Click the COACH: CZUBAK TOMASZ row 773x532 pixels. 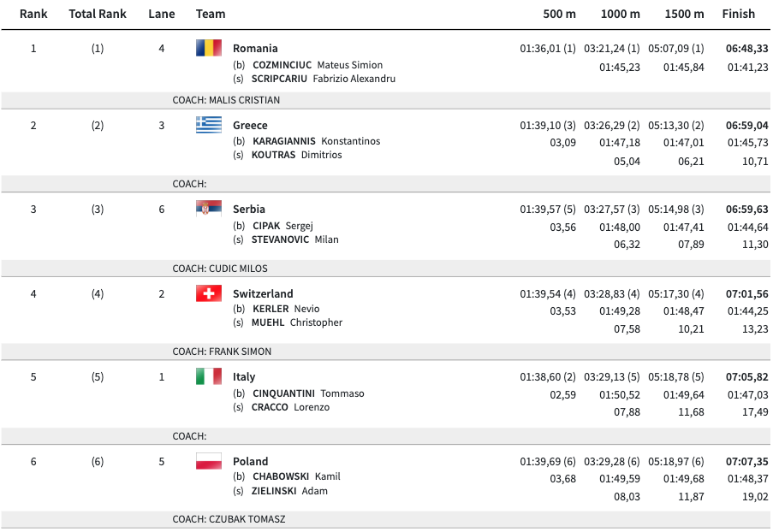click(x=229, y=519)
